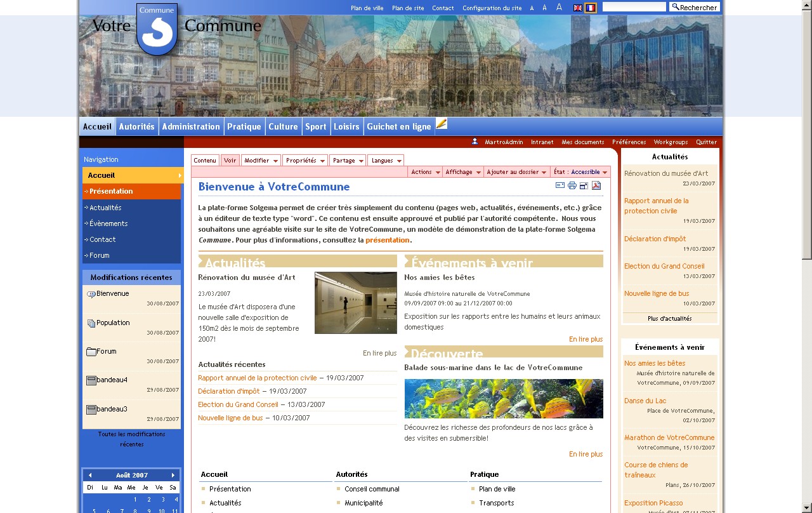
Task: Go to previous month in calendar
Action: [x=90, y=475]
